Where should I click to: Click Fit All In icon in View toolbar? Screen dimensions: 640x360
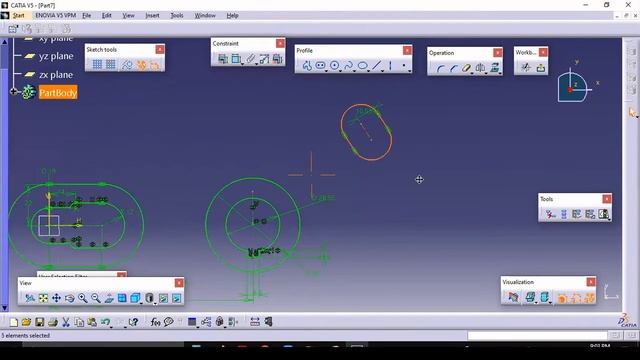[43, 298]
